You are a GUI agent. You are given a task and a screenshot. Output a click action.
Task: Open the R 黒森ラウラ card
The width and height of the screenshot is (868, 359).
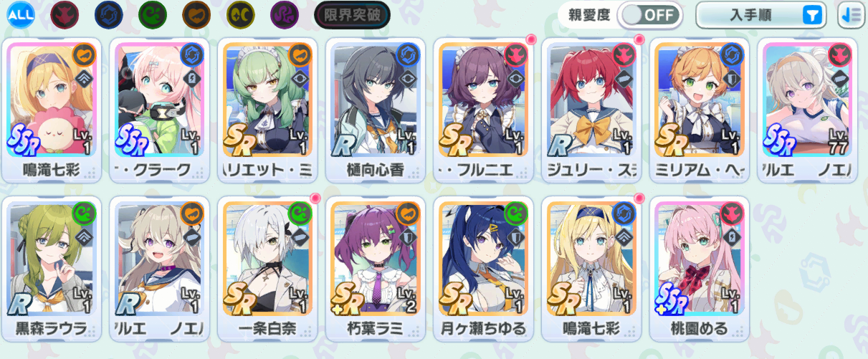click(51, 268)
